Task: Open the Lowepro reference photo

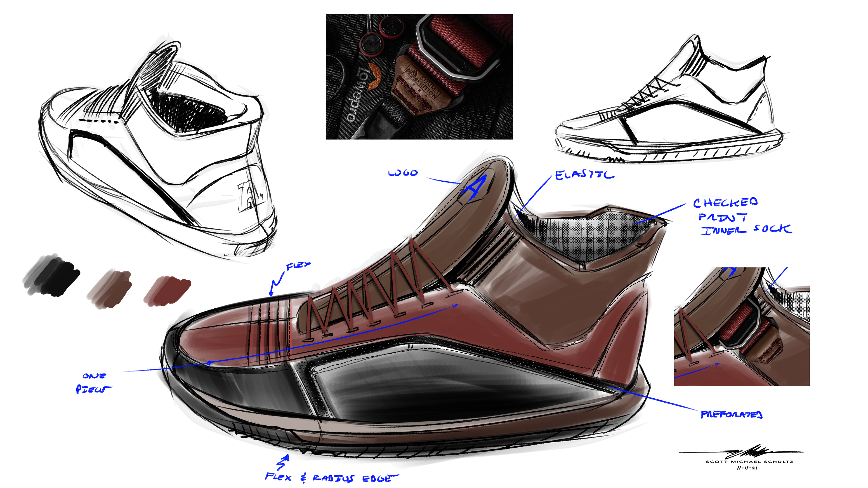Action: tap(419, 76)
